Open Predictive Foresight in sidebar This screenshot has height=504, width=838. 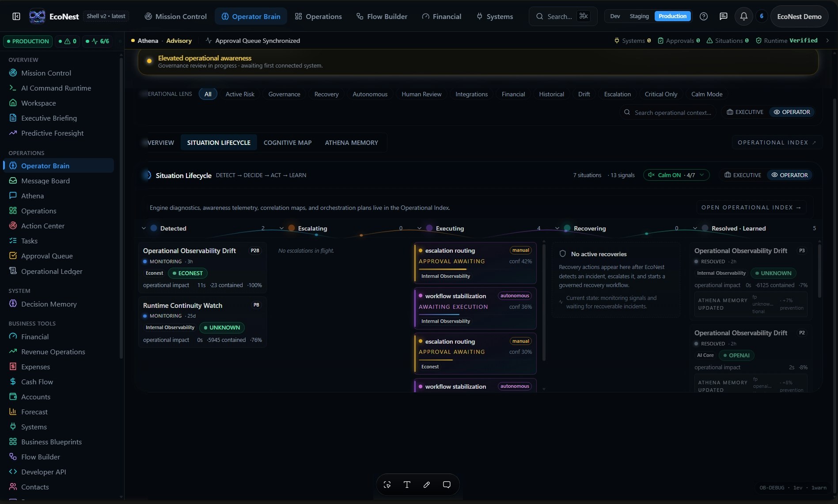click(52, 133)
